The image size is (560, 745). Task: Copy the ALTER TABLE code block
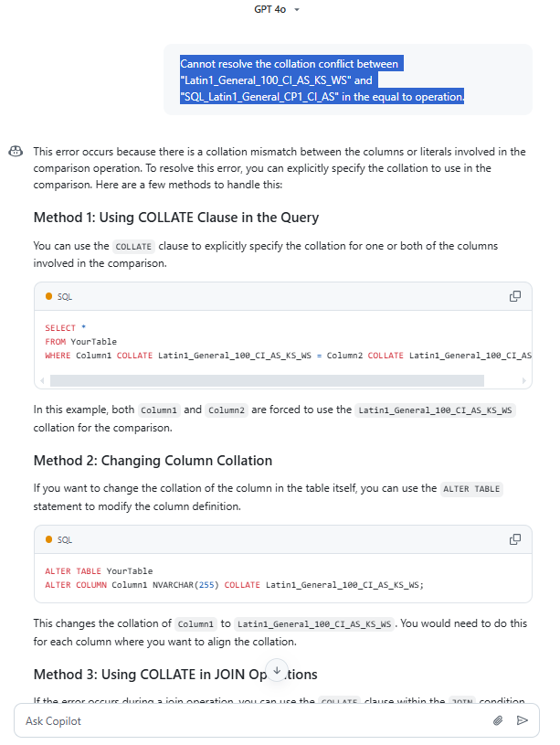(515, 539)
